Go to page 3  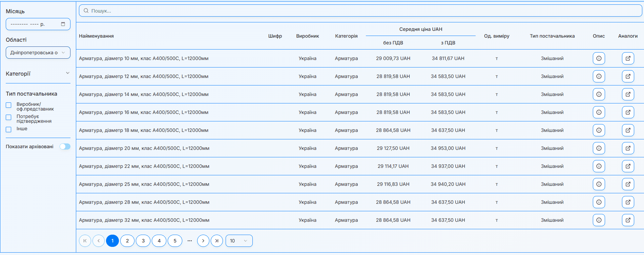[x=143, y=241]
